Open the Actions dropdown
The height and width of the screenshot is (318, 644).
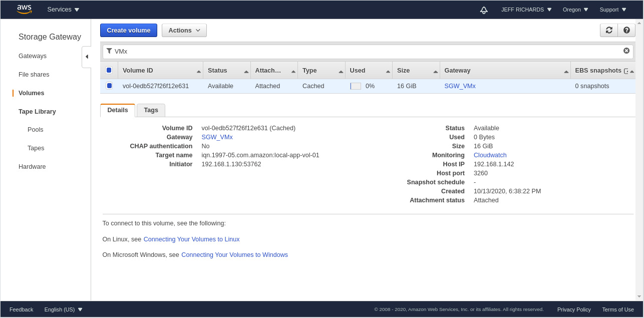[x=184, y=30]
